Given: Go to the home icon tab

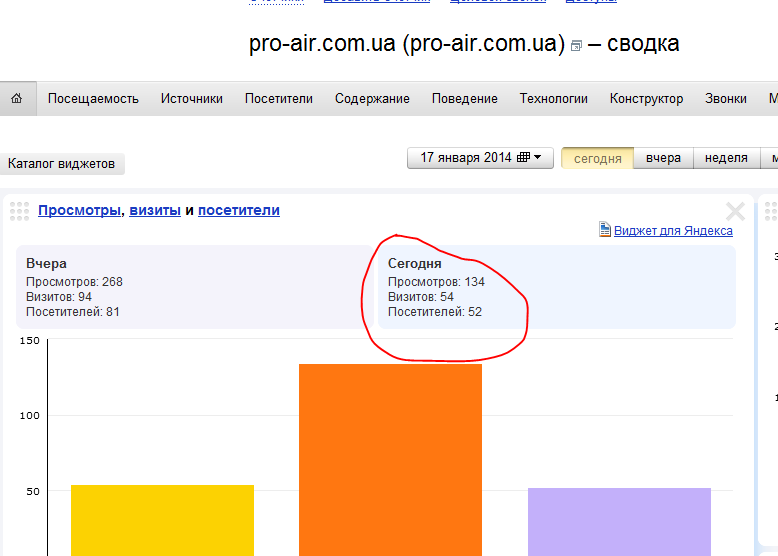Looking at the screenshot, I should pyautogui.click(x=17, y=98).
